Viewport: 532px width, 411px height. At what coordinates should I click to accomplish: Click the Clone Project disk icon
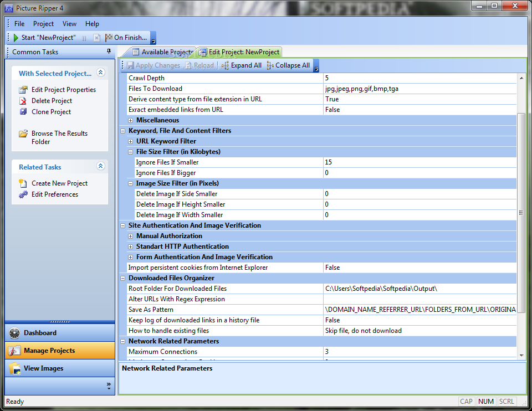(23, 111)
